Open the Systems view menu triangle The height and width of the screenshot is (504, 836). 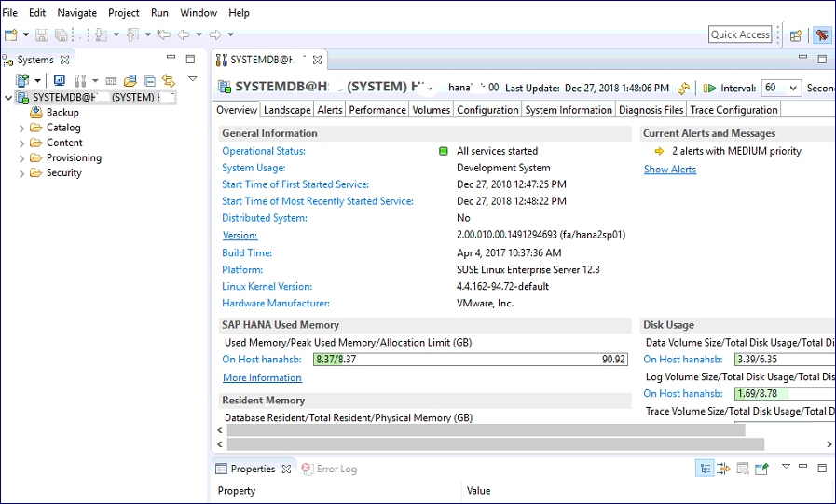pyautogui.click(x=193, y=79)
